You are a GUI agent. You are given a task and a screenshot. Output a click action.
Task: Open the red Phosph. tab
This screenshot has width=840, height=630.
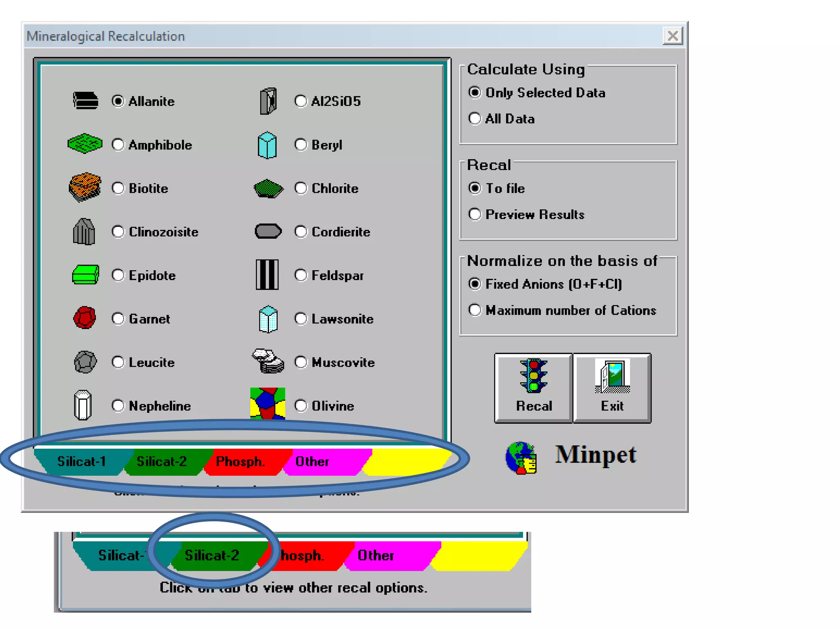(x=240, y=462)
